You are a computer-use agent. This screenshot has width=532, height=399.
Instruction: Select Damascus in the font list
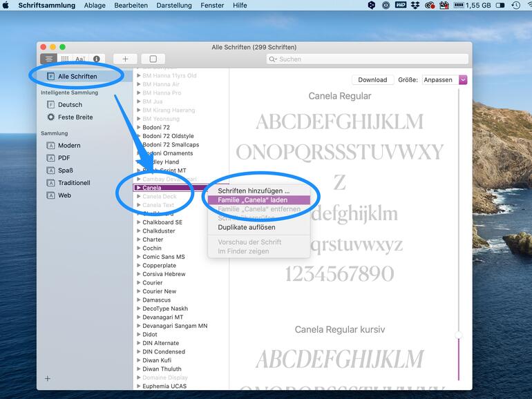156,300
